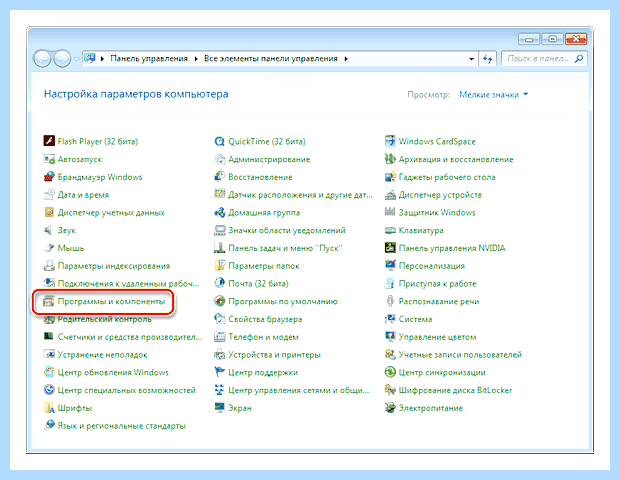Viewport: 620px width, 480px height.
Task: Click the Защитник Windows icon
Action: click(390, 212)
